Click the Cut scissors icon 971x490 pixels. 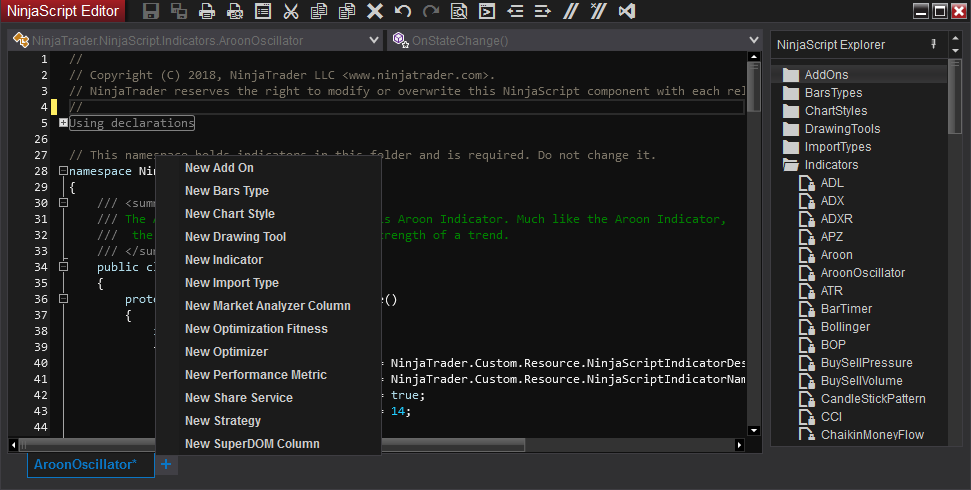click(x=291, y=11)
